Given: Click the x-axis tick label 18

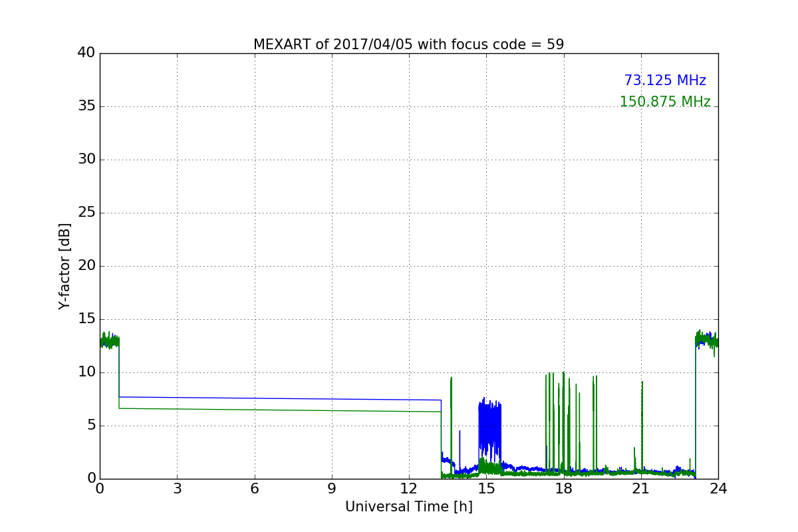Looking at the screenshot, I should click(x=564, y=489).
